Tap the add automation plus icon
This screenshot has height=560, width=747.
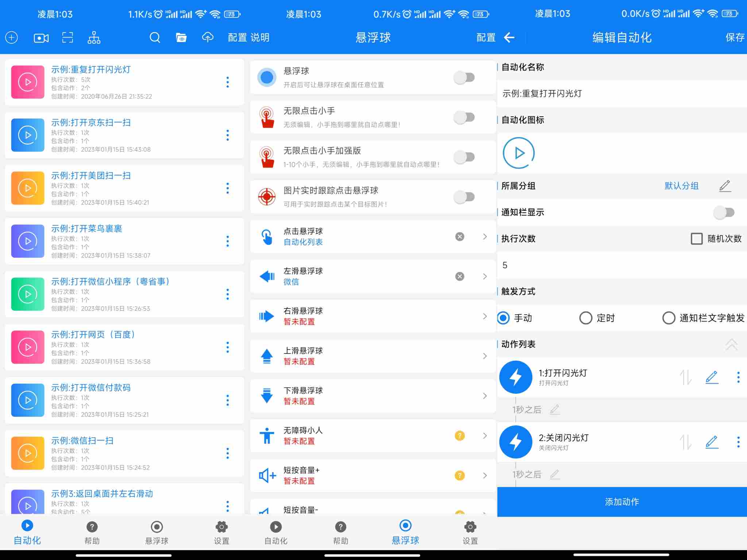point(12,38)
